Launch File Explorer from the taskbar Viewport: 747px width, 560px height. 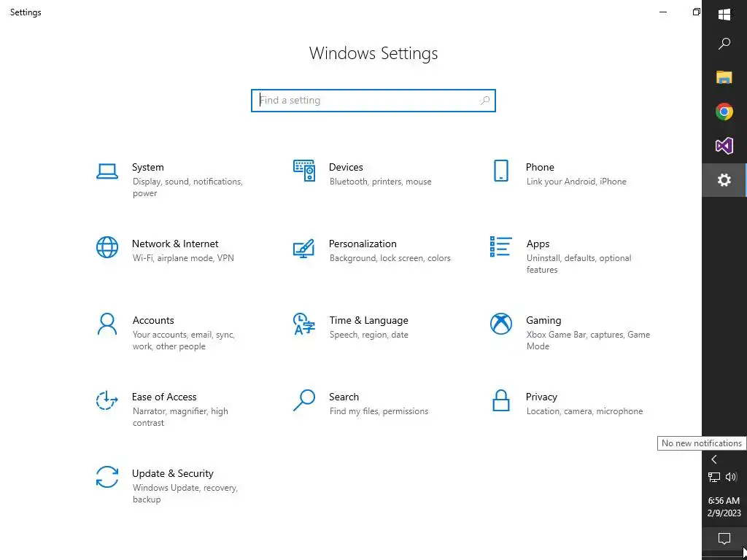click(x=724, y=77)
